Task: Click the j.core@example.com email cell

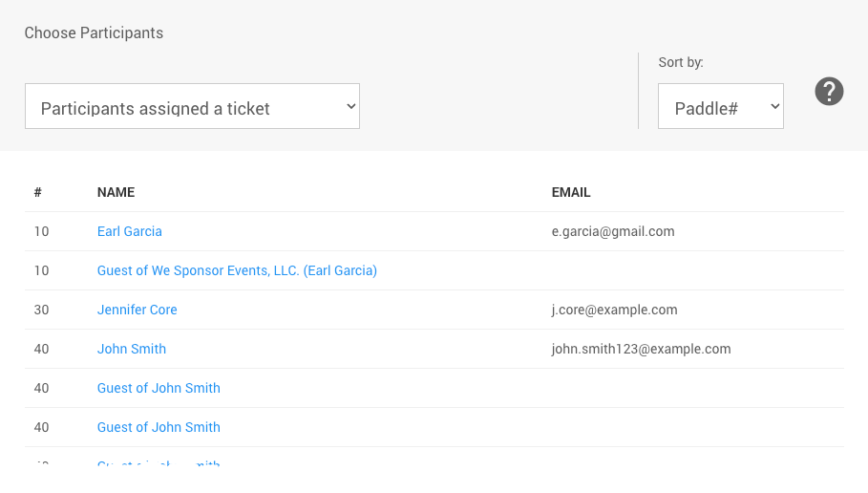Action: tap(614, 310)
